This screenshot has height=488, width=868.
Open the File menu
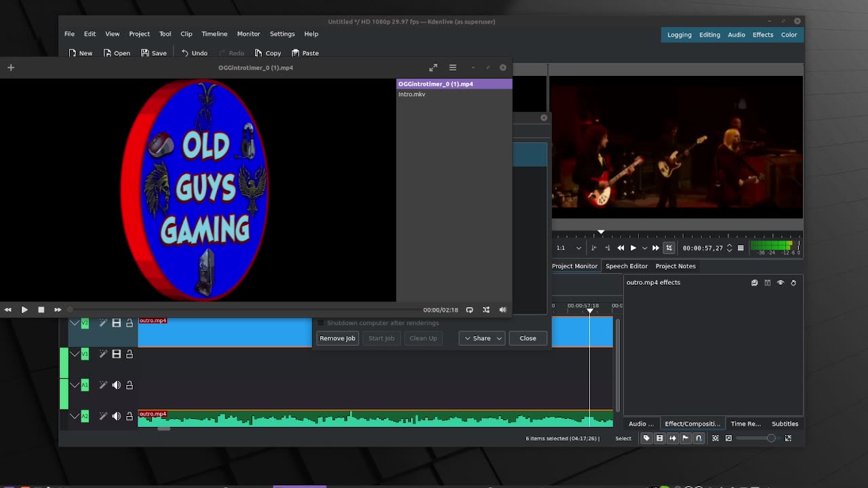(x=69, y=34)
